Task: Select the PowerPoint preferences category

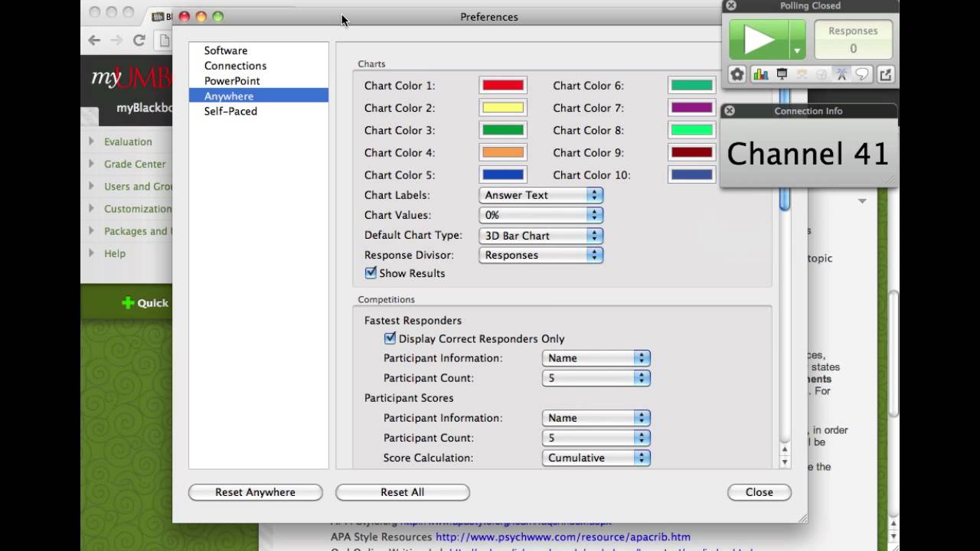Action: [x=259, y=81]
